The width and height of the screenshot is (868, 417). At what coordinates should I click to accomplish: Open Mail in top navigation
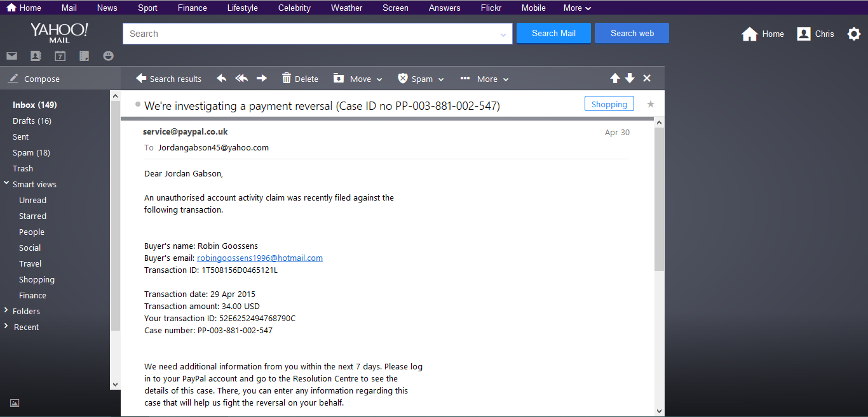69,8
